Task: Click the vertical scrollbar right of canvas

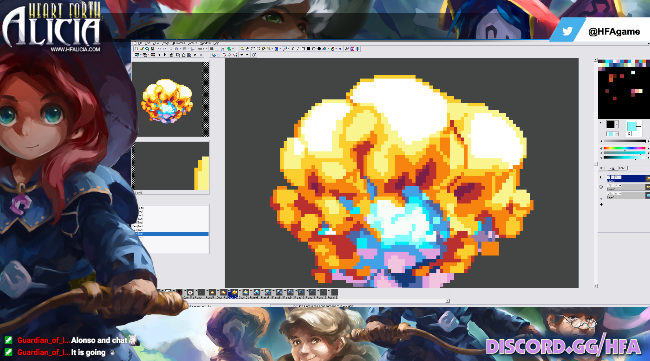Action: pos(596,173)
